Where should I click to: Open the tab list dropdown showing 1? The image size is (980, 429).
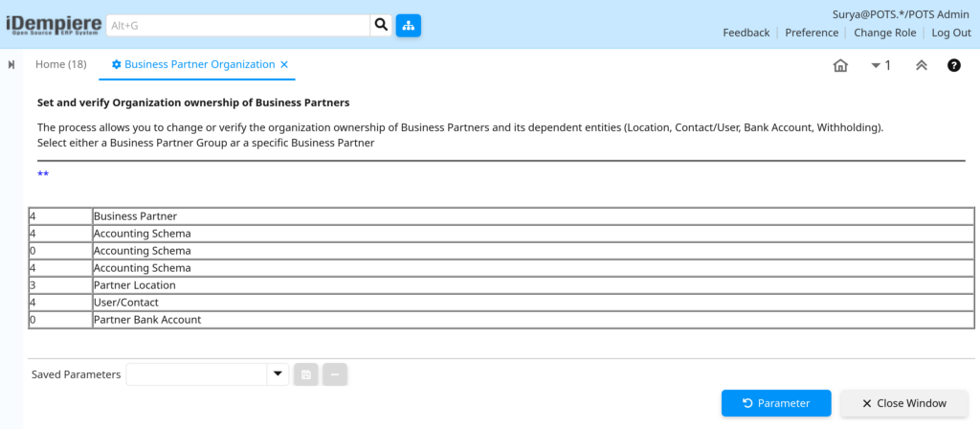coord(881,65)
